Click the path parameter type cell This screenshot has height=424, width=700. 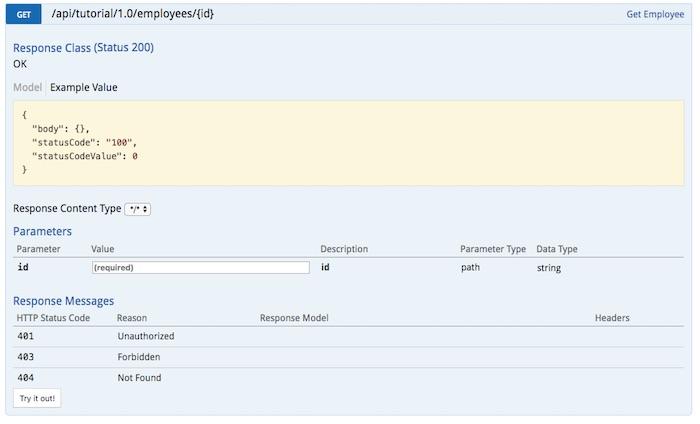tap(470, 268)
